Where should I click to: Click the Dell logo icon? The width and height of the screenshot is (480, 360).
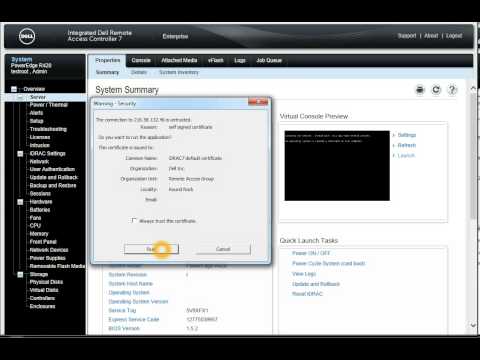tap(27, 36)
